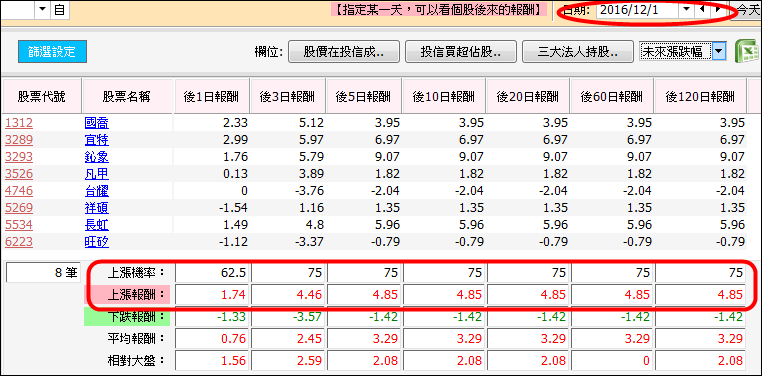Screen dimensions: 762x376
Task: Select the 三大法人持股.. column button
Action: (578, 51)
